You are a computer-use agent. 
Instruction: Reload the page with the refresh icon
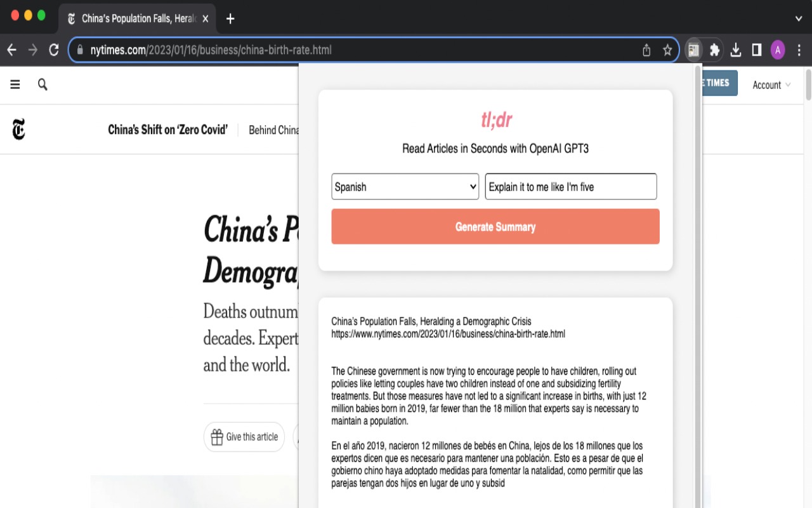[x=54, y=50]
